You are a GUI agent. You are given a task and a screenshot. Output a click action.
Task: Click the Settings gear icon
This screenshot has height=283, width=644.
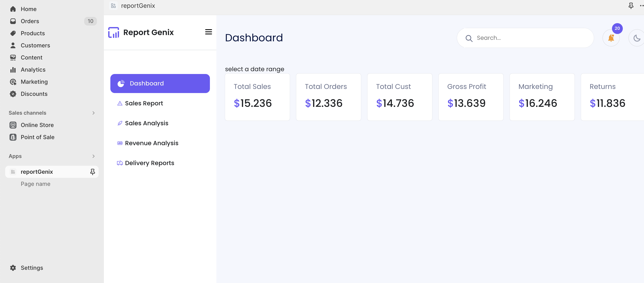[13, 268]
